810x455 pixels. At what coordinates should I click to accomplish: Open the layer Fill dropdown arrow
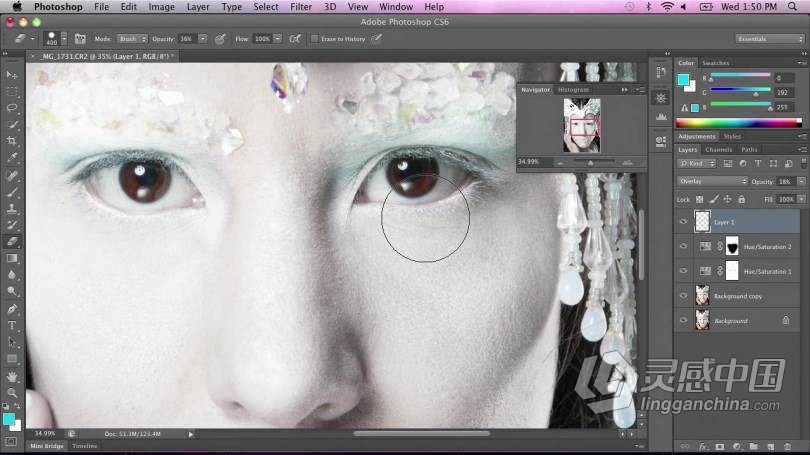click(x=801, y=199)
